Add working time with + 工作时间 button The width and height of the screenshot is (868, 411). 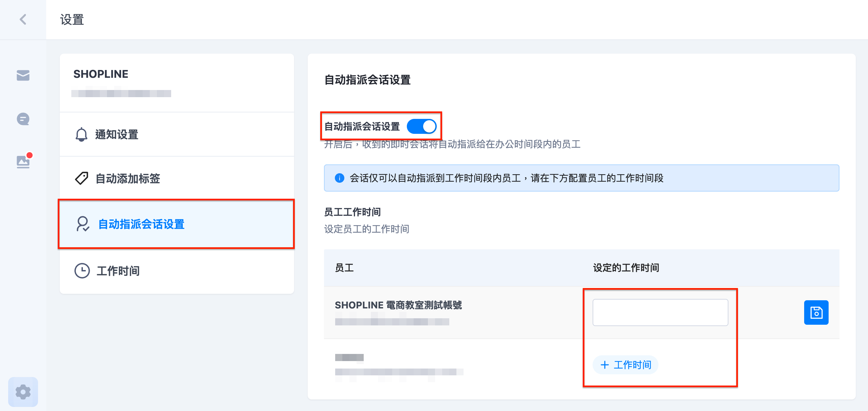tap(625, 365)
